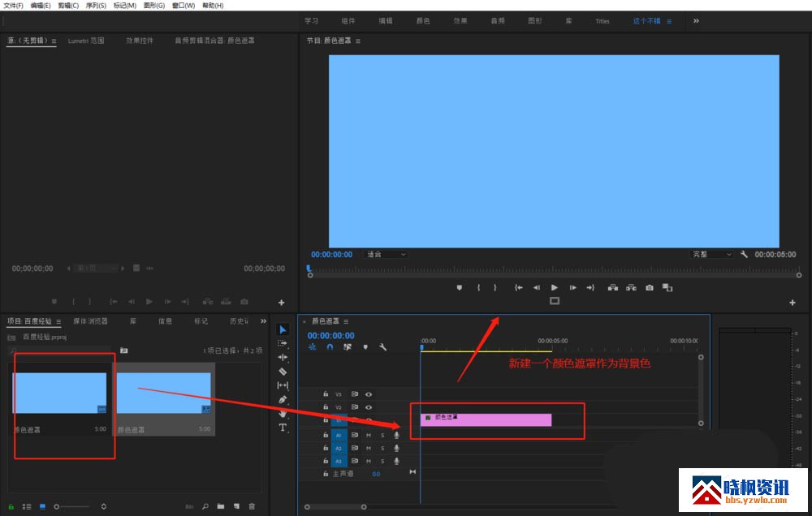Screen dimensions: 812x516
Task: Enable voice-over record on A1 track
Action: click(x=397, y=435)
